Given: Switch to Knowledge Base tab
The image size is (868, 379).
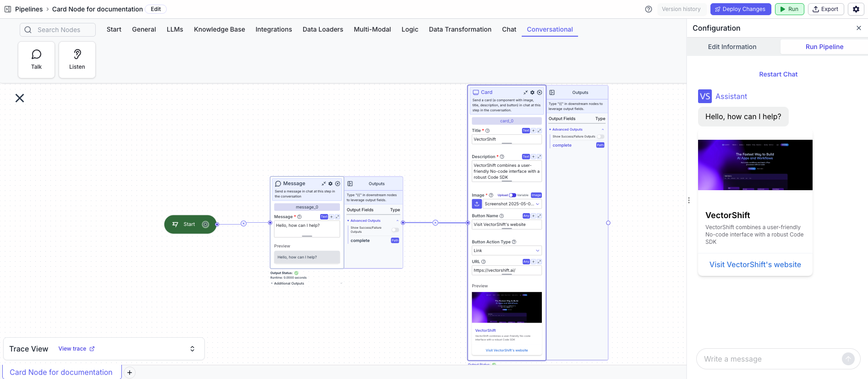Looking at the screenshot, I should coord(219,29).
